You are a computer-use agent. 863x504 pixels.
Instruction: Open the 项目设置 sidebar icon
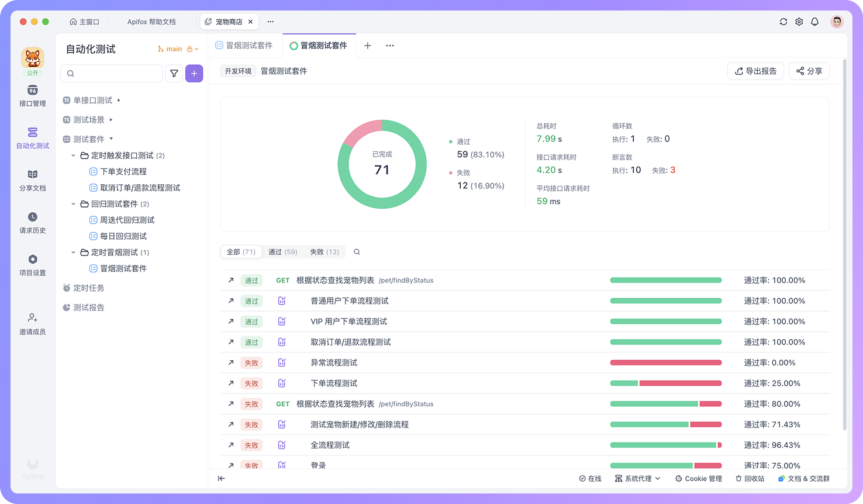pos(32,263)
